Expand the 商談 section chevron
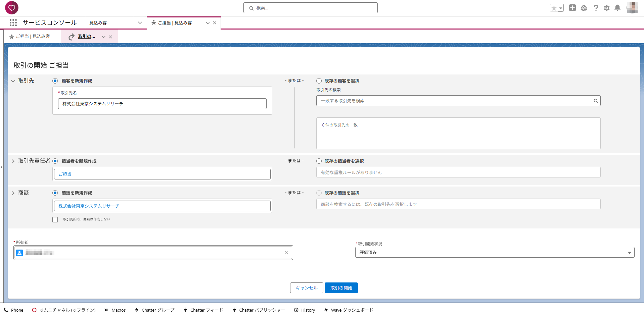 click(13, 193)
